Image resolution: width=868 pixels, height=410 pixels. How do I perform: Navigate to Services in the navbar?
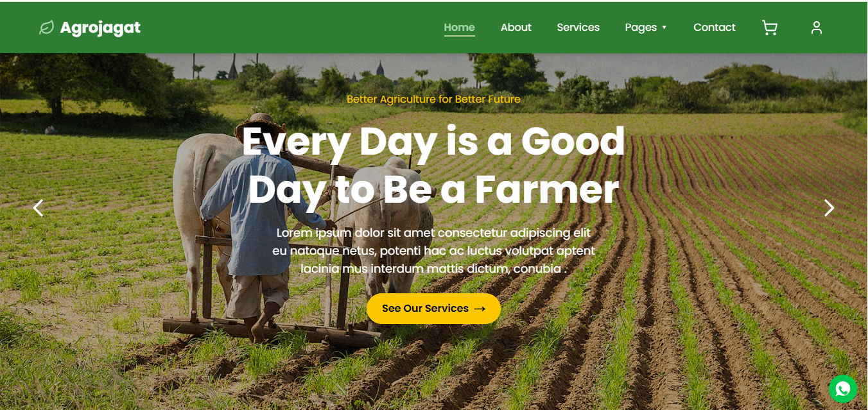click(578, 28)
